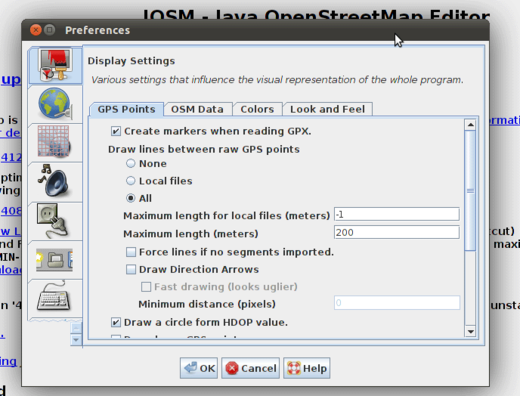This screenshot has height=396, width=520.
Task: Enable Draw Direction Arrows checkbox
Action: 131,269
